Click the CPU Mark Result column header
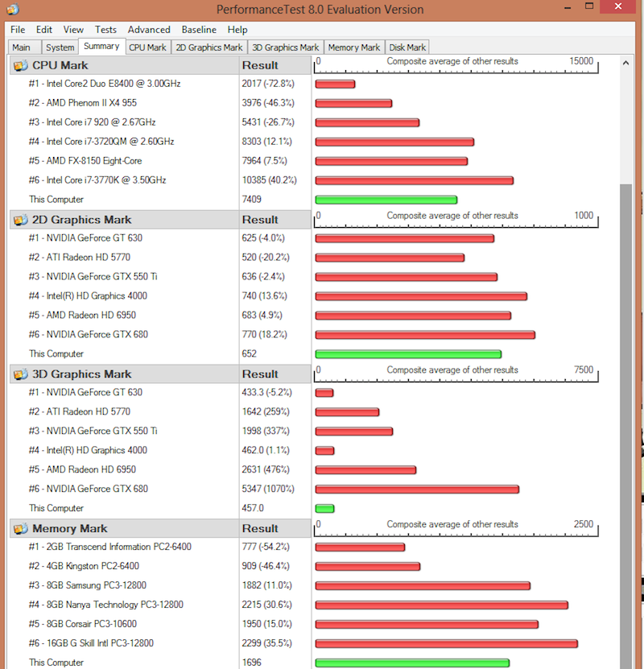Screen dimensions: 644x669 point(275,65)
